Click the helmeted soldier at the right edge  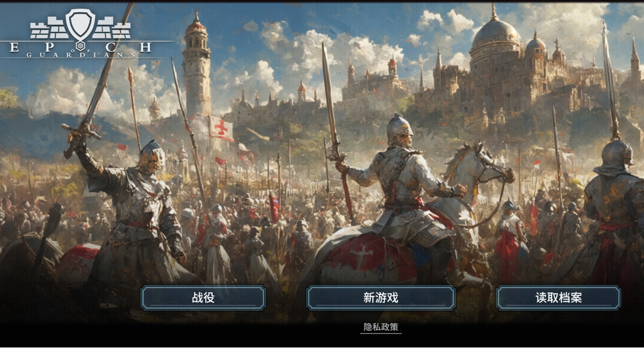(x=615, y=211)
